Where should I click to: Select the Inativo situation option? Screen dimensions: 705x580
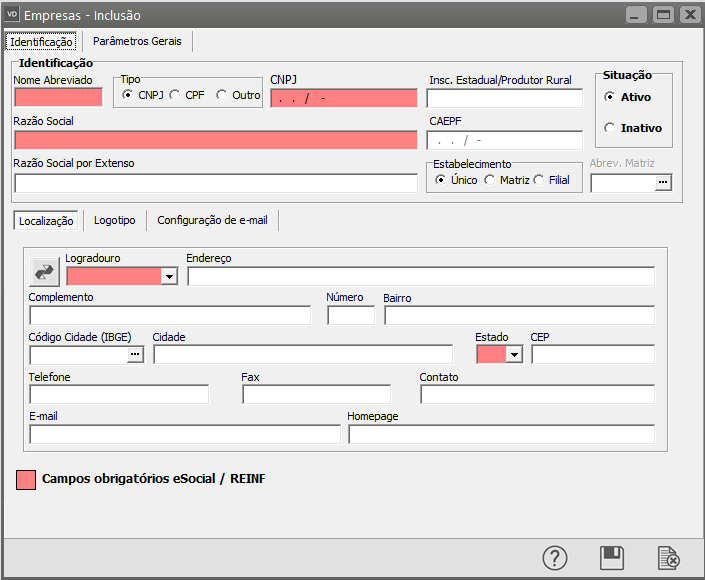point(610,128)
